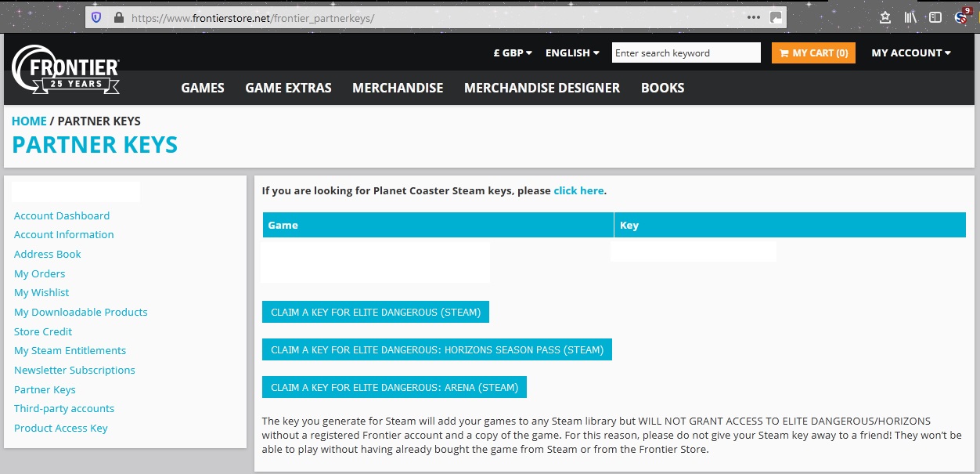Click the PARTNER KEYS page heading
Viewport: 980px width, 474px height.
click(95, 145)
